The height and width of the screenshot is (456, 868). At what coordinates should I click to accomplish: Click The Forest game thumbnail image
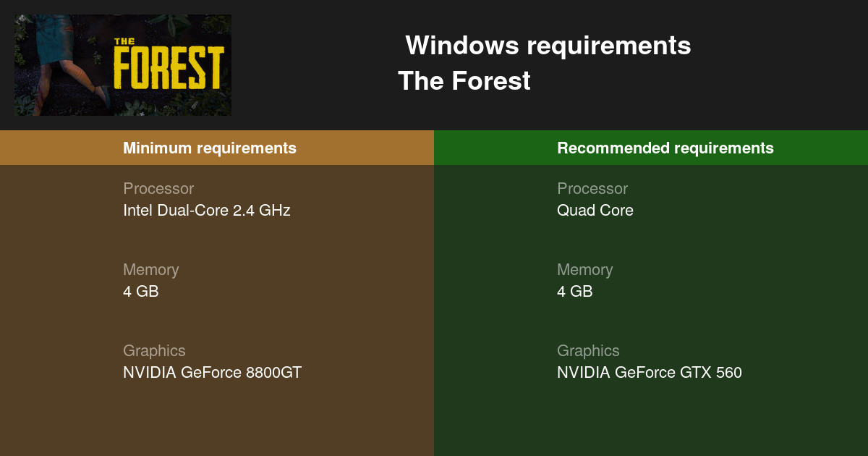(123, 65)
